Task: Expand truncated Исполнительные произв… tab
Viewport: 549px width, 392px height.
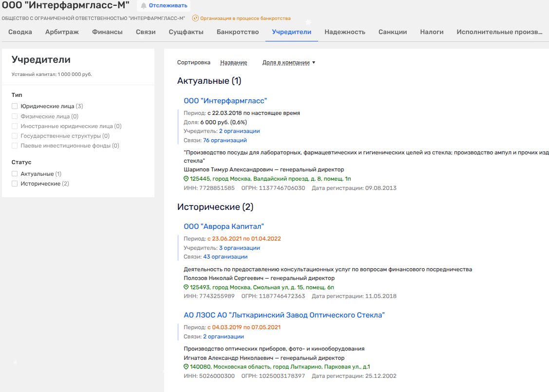Action: (x=499, y=32)
